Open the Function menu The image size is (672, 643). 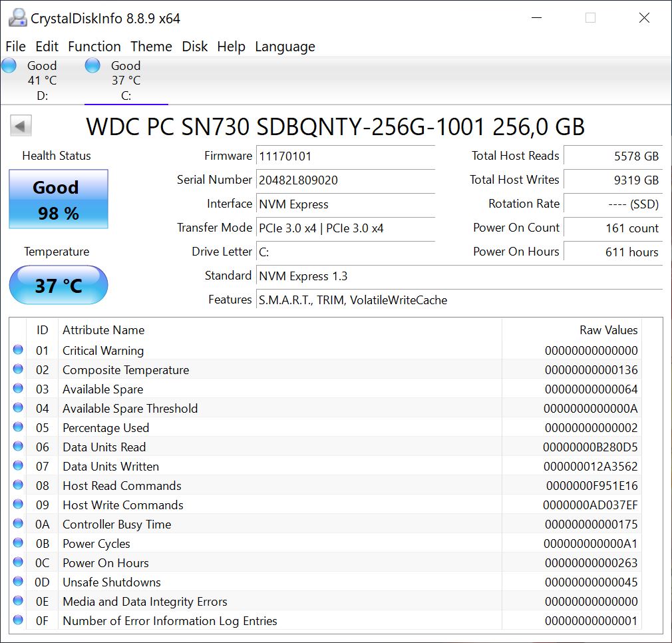94,47
